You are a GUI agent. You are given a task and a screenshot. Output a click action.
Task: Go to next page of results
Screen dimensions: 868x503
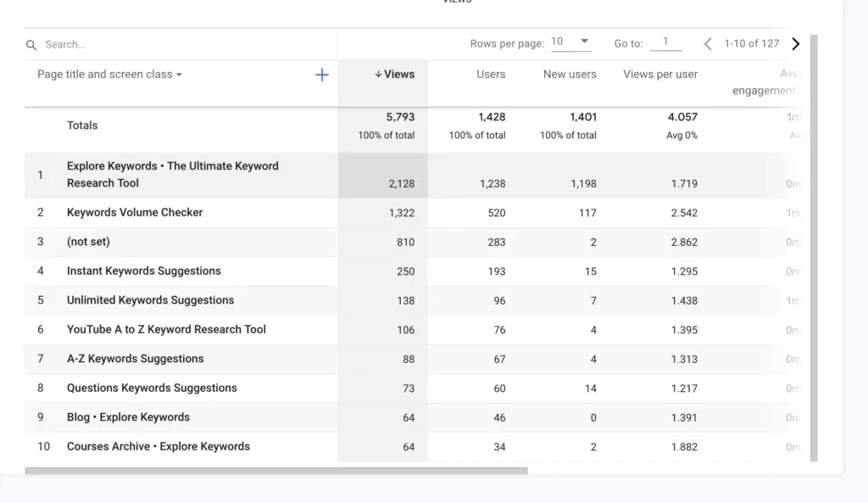pos(796,44)
